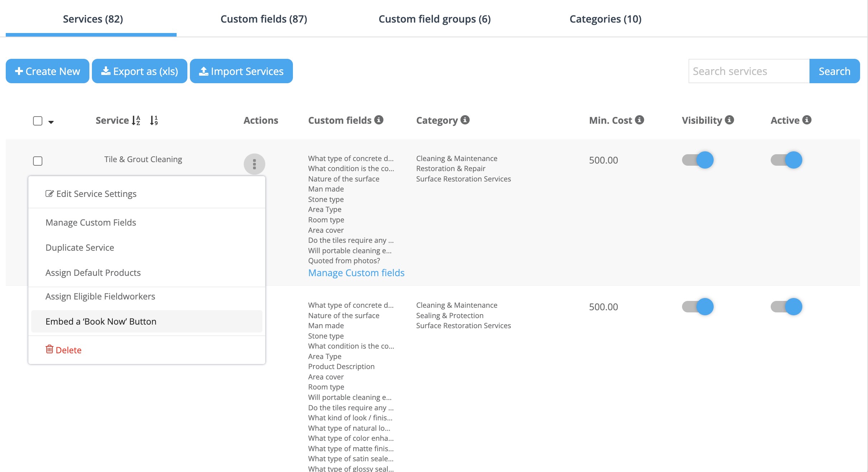Check the Tile & Grout Cleaning row checkbox

[37, 161]
